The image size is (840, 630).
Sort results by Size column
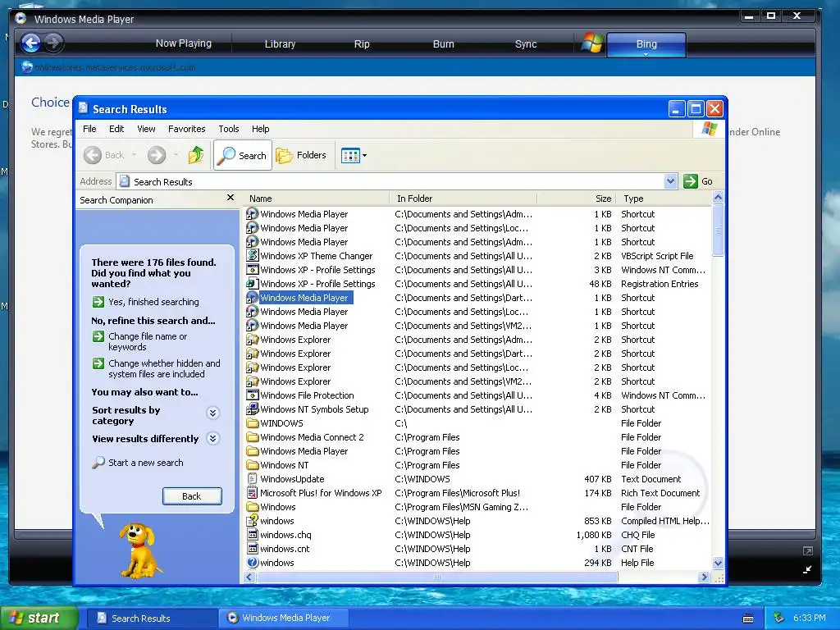tap(577, 199)
